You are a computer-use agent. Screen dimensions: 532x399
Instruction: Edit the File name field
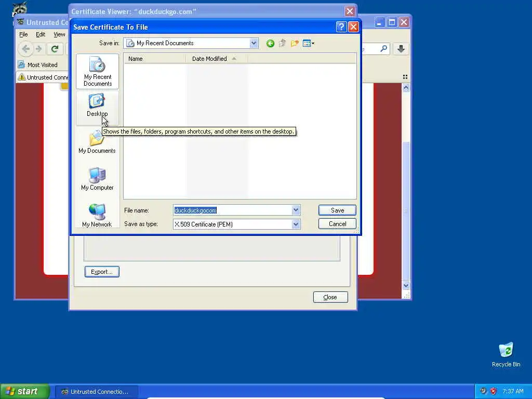(232, 210)
